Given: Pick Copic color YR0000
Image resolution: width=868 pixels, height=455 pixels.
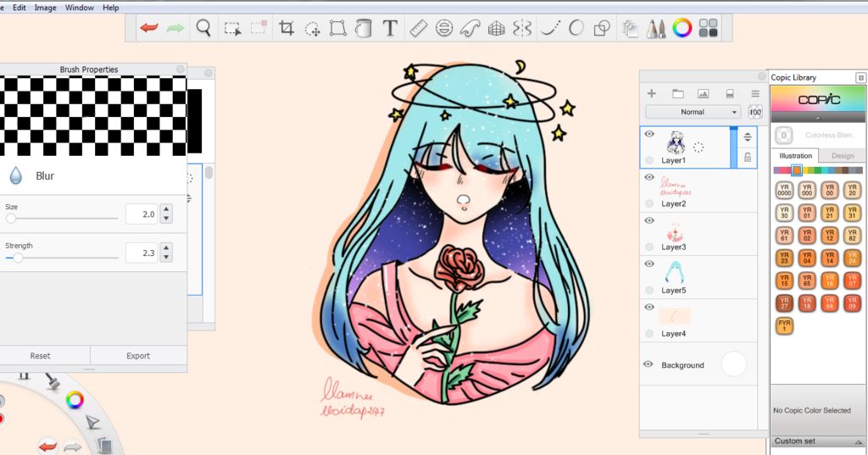Looking at the screenshot, I should 784,191.
